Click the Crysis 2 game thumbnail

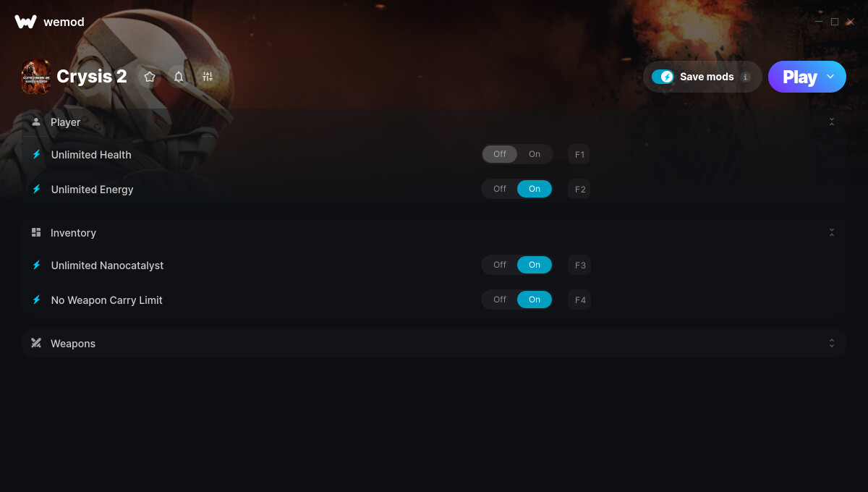[x=35, y=77]
